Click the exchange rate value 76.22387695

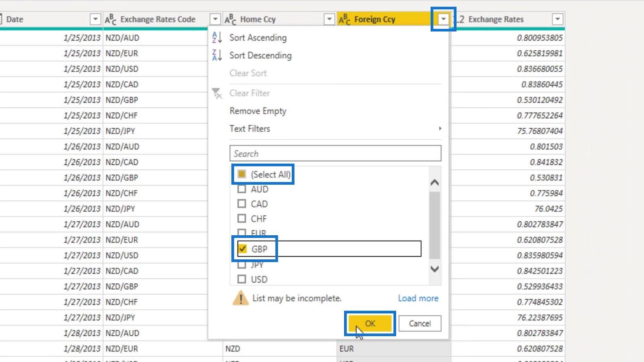(540, 318)
